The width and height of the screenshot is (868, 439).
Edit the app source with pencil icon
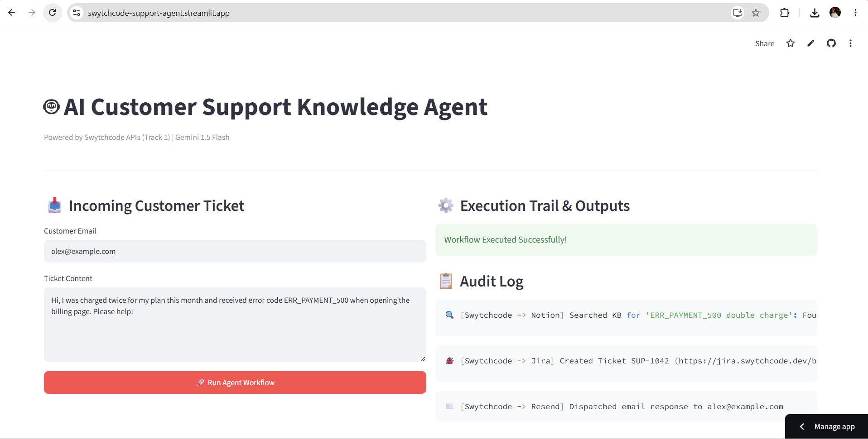(x=811, y=43)
